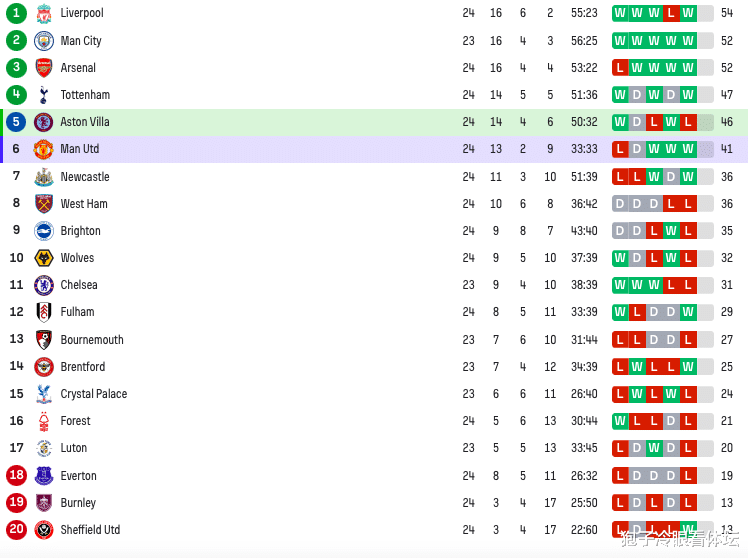Click the Crystal Palace eagle crest

(x=44, y=394)
